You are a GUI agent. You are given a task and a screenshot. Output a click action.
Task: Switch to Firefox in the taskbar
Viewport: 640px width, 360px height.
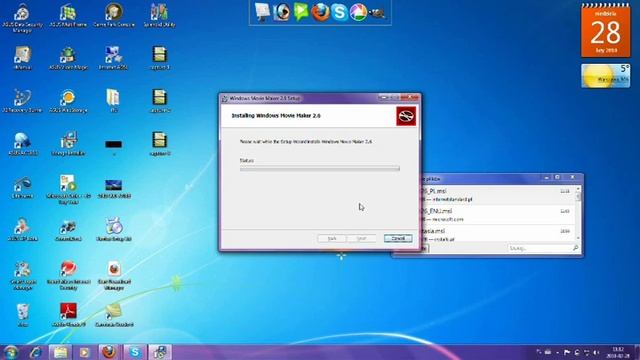point(109,352)
